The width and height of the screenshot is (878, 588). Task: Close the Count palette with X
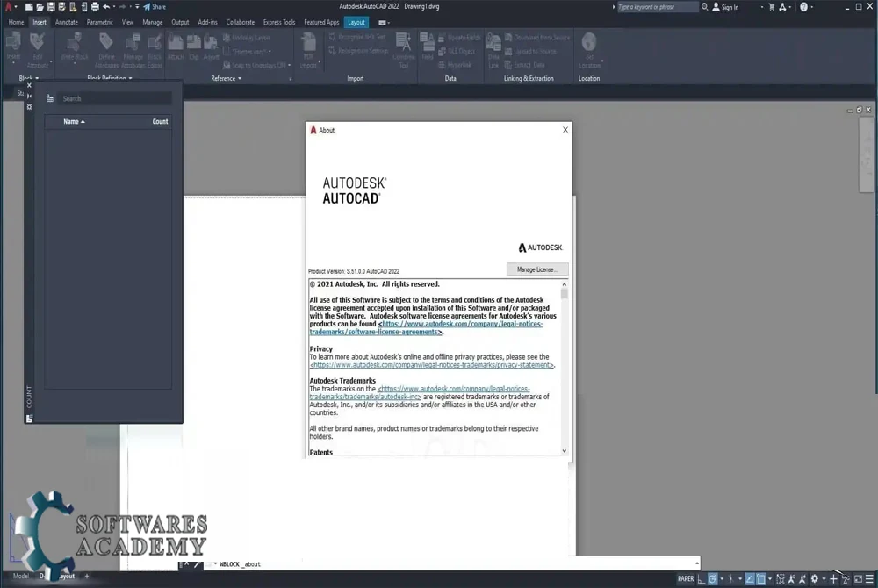point(29,86)
